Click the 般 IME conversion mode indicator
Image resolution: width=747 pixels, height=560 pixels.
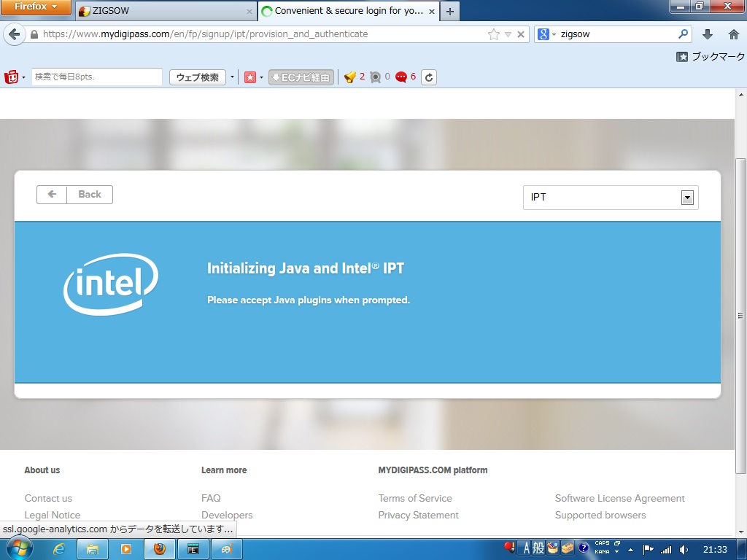(x=538, y=548)
